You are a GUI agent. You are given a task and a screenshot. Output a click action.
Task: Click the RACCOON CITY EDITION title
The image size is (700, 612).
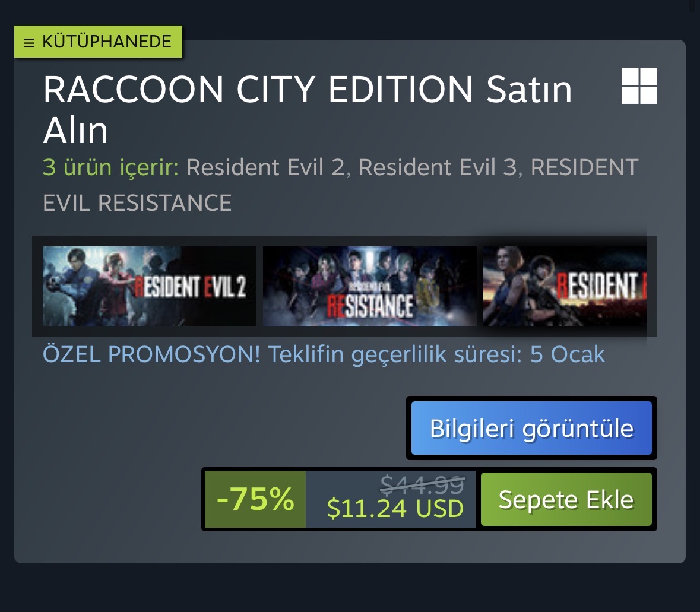[258, 89]
